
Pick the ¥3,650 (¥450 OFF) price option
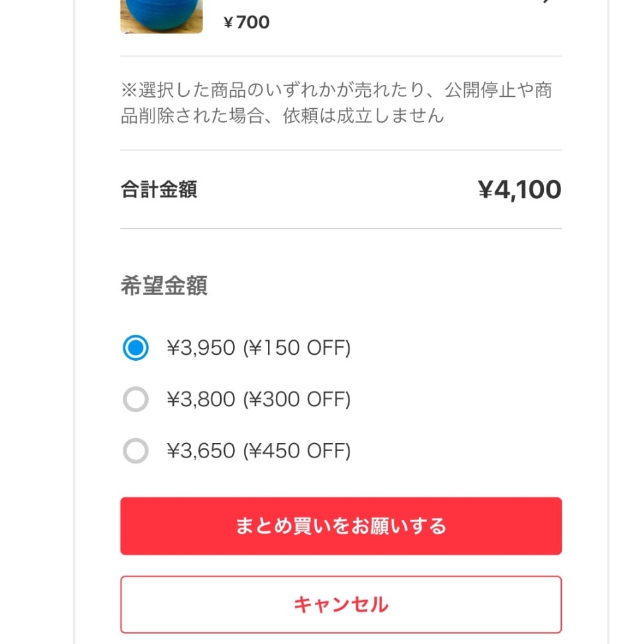(135, 450)
